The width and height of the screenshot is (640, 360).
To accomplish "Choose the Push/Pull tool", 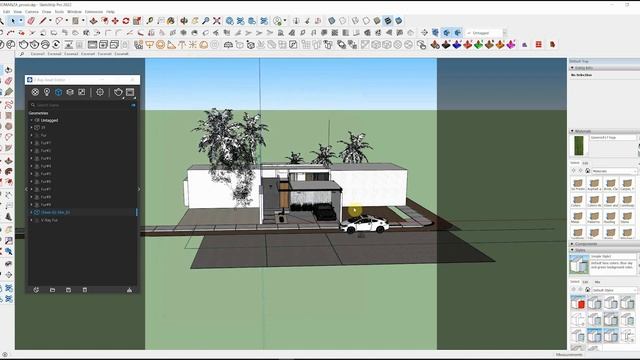I will point(93,21).
